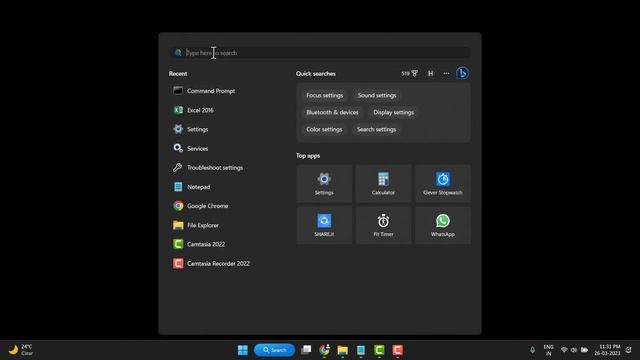Open Chrome from the taskbar
The height and width of the screenshot is (360, 640).
324,350
